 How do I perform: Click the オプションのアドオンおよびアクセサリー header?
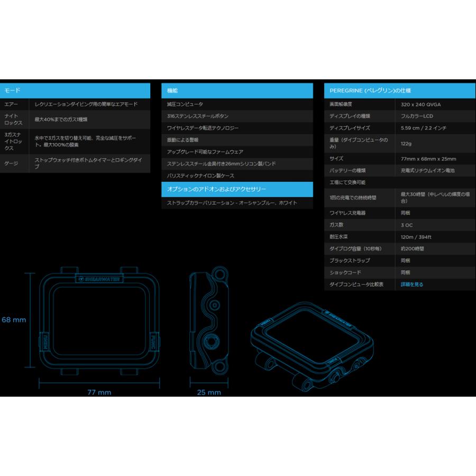(x=237, y=189)
